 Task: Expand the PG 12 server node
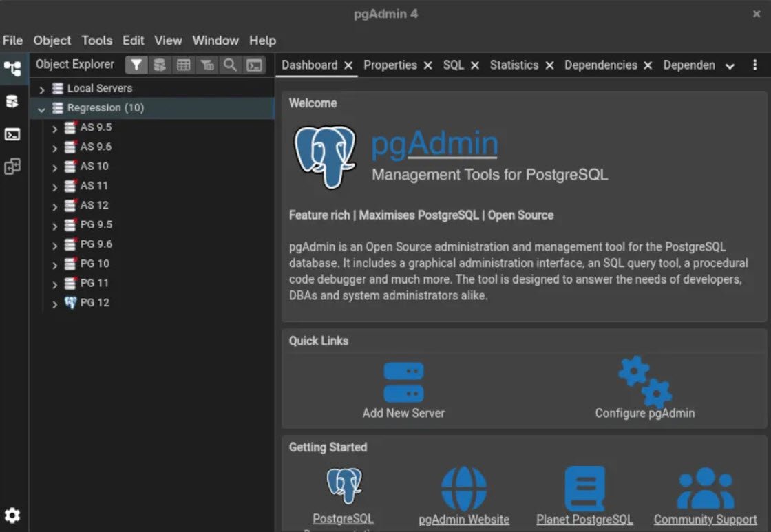pyautogui.click(x=54, y=303)
